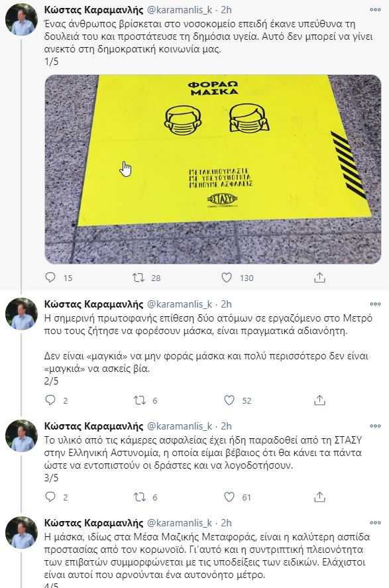Viewport: 389px width, 588px height.
Task: Open Κώστας Καραμανλής profile name in first tweet
Action: coord(93,10)
